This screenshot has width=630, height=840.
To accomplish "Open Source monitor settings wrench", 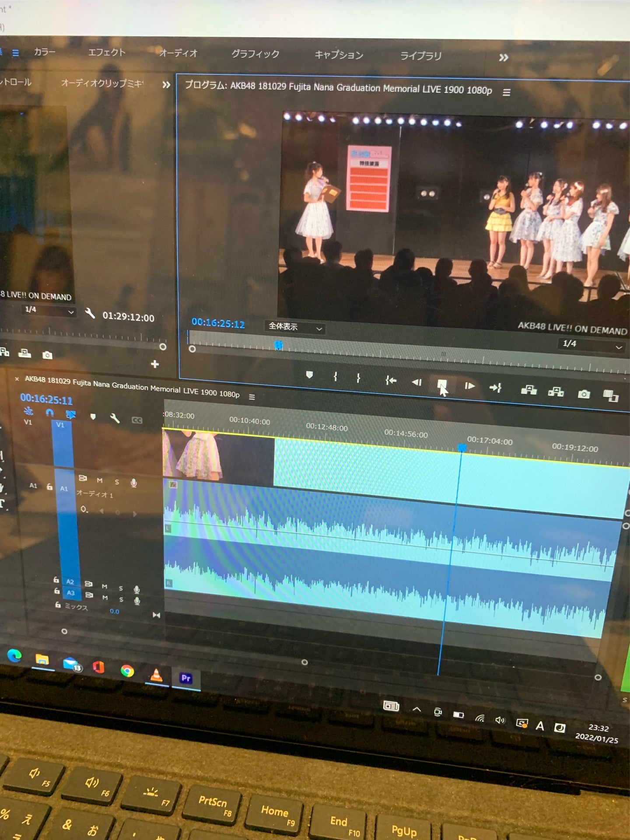I will pyautogui.click(x=90, y=313).
